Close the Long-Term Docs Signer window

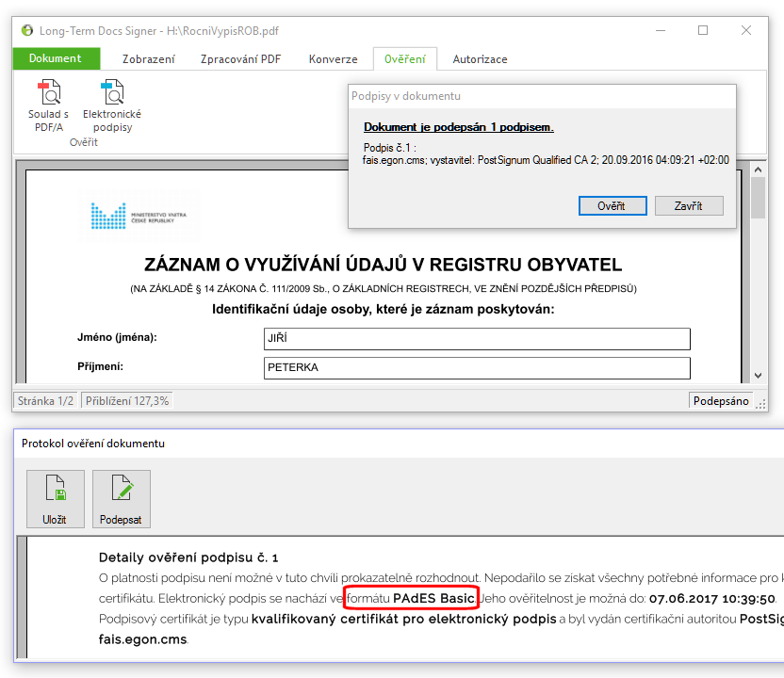click(746, 30)
